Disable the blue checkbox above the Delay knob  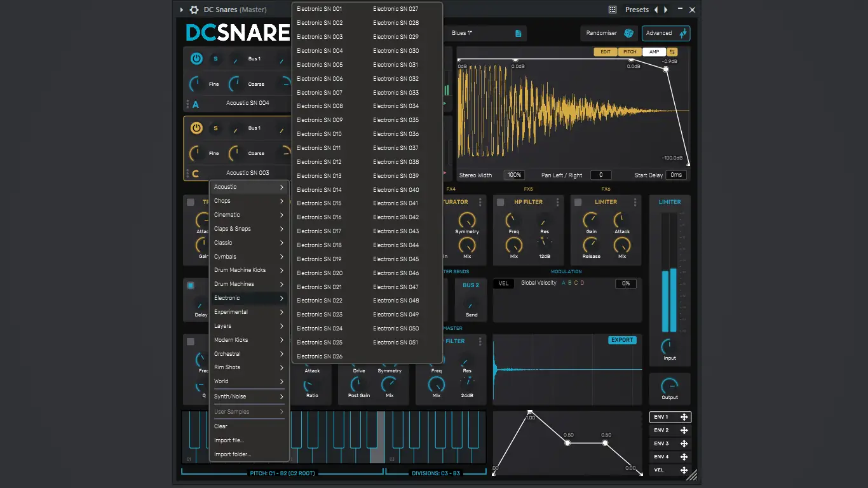coord(191,285)
